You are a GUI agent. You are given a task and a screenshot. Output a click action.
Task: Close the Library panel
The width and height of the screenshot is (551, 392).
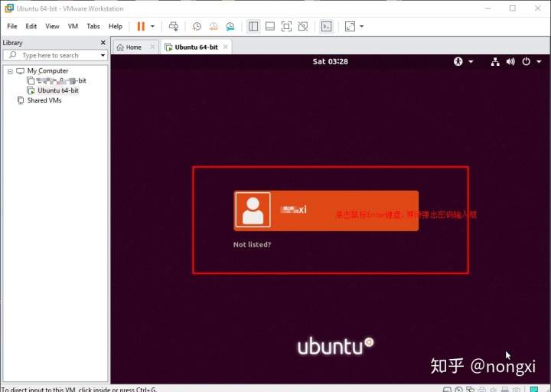click(x=103, y=43)
